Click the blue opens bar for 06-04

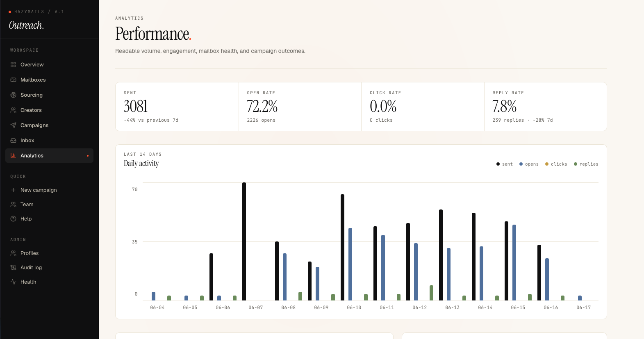(x=153, y=296)
